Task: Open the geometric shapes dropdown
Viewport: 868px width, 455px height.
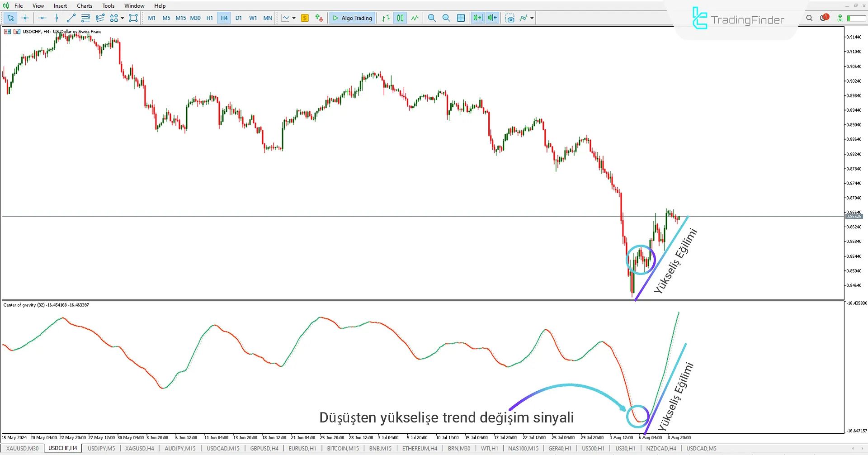Action: [x=122, y=18]
